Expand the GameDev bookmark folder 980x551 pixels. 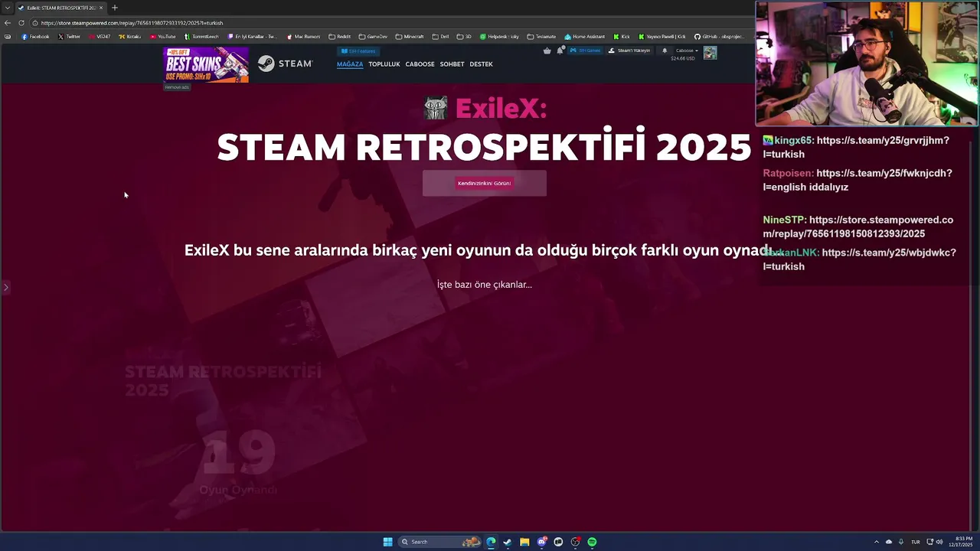tap(374, 37)
